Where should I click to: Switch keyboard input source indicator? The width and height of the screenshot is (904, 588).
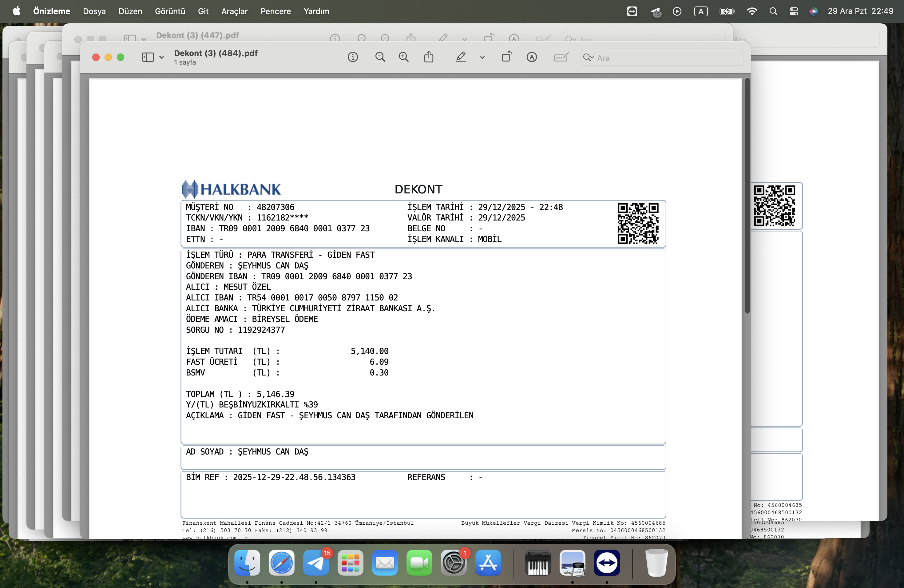[701, 11]
